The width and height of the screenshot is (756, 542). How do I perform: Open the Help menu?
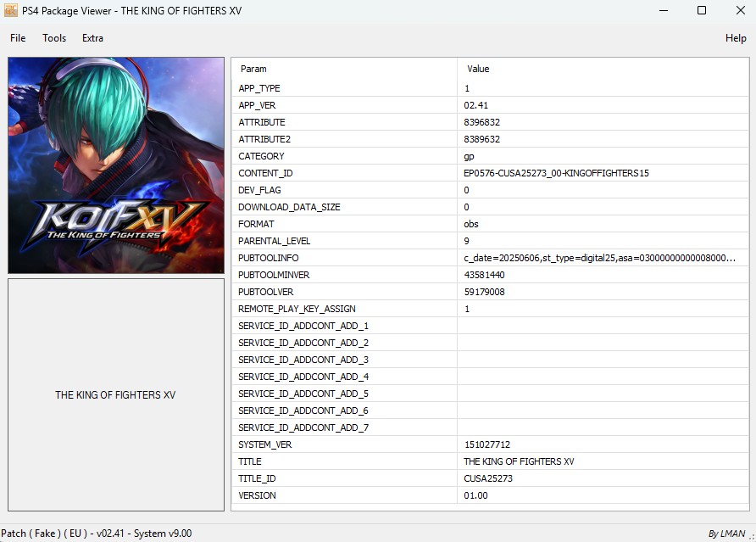pos(736,38)
